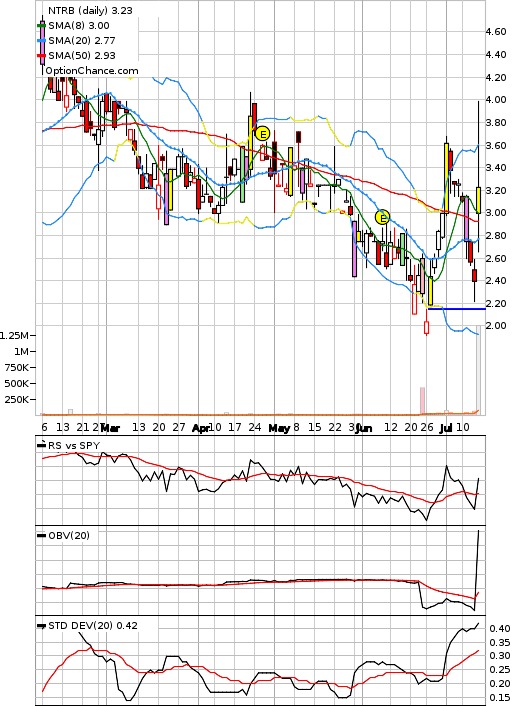Click the 0.30 std dev axis label
Screen dimensions: 526x706
click(x=500, y=656)
